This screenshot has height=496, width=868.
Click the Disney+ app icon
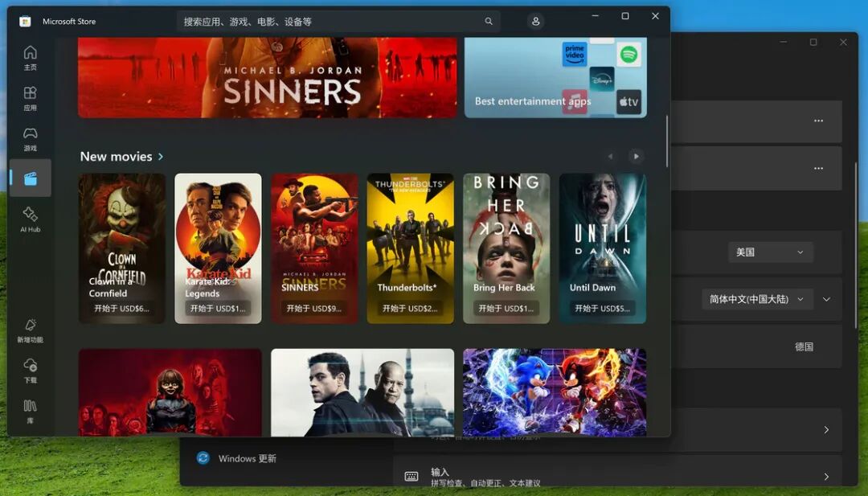point(602,79)
